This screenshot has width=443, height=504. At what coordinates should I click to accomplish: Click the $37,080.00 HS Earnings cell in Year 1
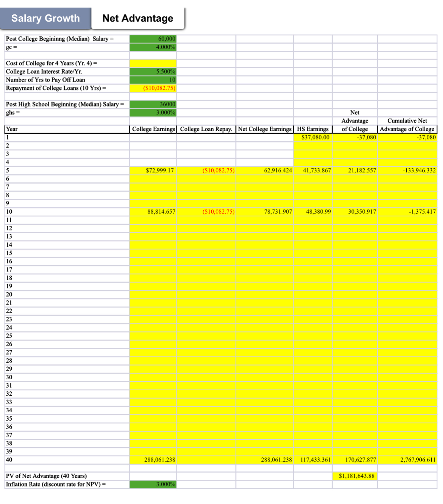(x=312, y=137)
